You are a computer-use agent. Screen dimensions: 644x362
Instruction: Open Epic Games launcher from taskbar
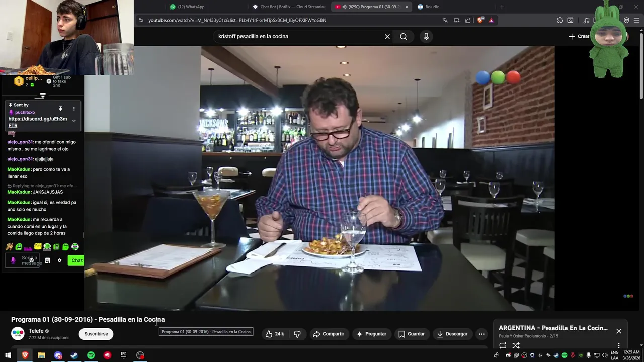[x=124, y=355]
